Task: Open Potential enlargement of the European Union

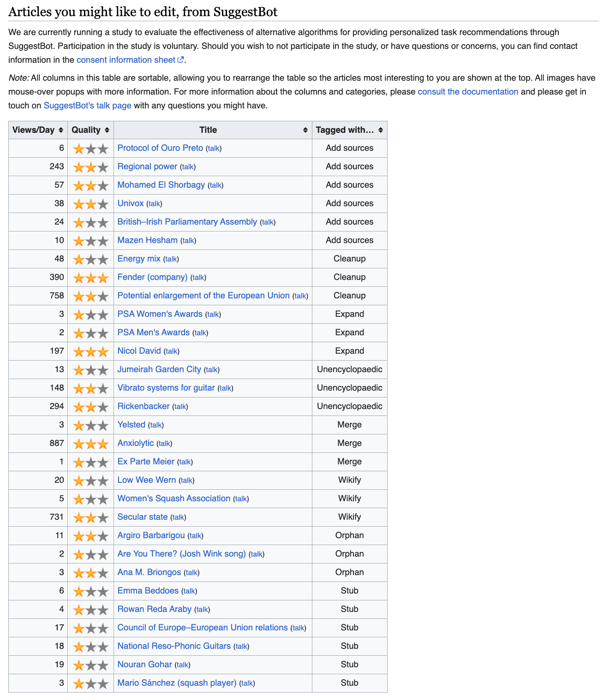Action: coord(203,296)
